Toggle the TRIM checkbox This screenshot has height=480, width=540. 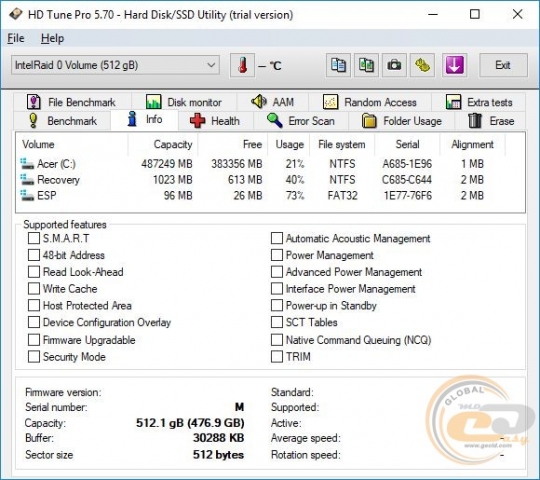(277, 357)
